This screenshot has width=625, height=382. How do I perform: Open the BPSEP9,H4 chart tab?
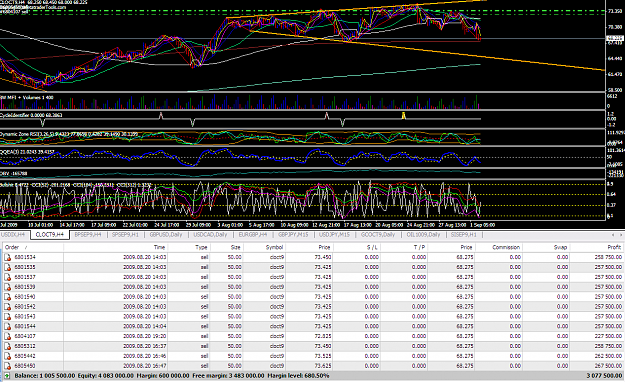click(88, 235)
